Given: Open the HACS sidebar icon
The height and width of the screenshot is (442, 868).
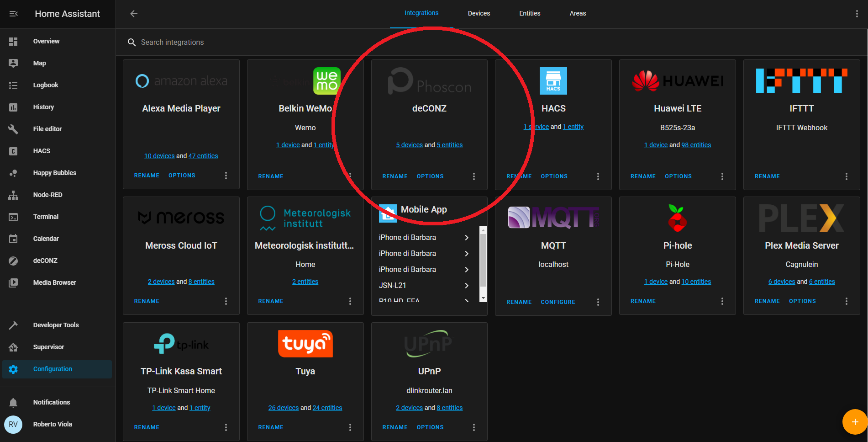Looking at the screenshot, I should point(13,151).
